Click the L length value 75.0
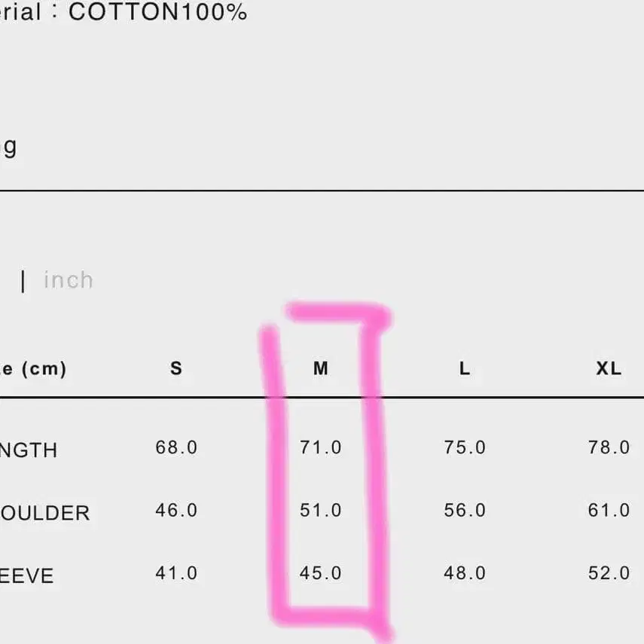The height and width of the screenshot is (644, 644). point(465,447)
